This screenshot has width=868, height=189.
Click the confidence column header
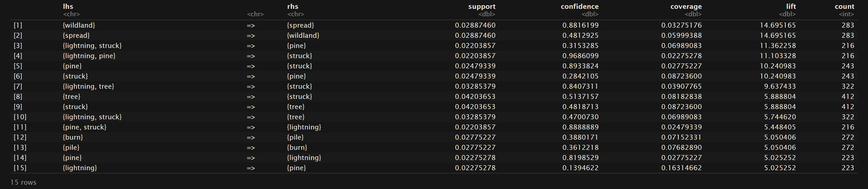tap(579, 6)
